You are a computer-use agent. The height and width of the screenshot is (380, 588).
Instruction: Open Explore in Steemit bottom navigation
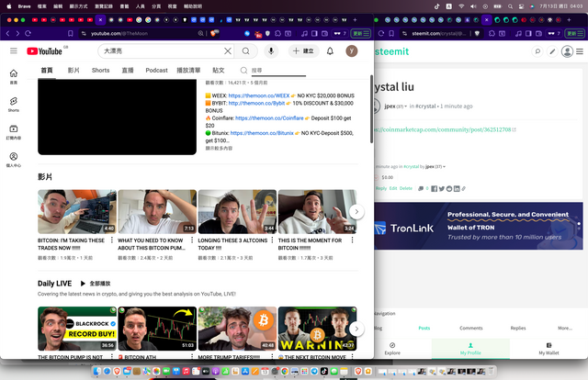pos(392,348)
